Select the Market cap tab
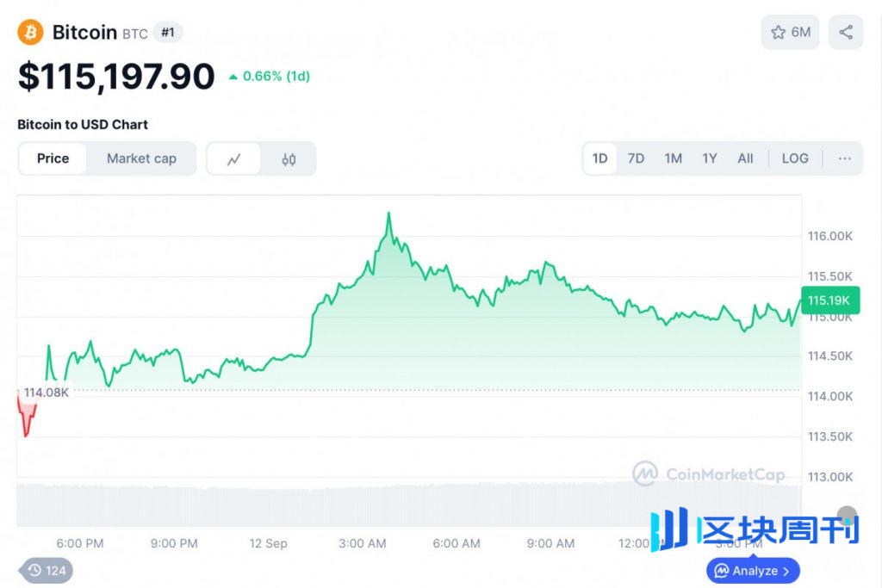882x588 pixels. click(x=141, y=158)
